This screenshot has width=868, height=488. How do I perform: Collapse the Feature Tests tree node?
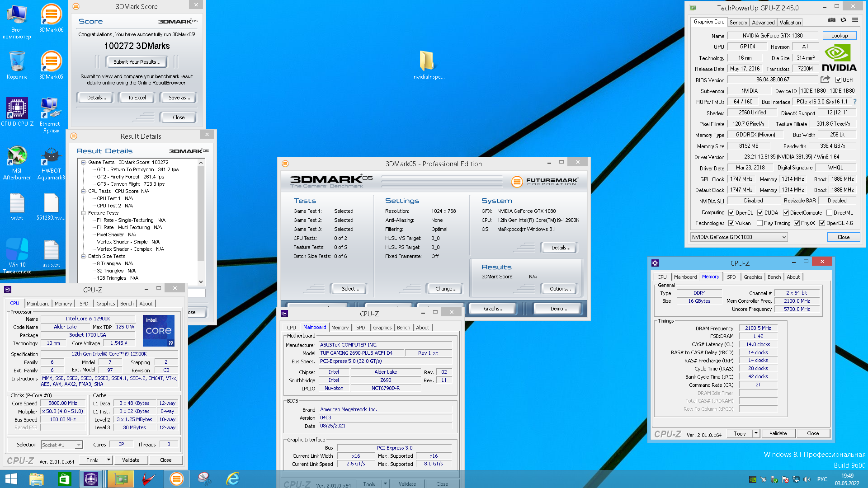click(x=84, y=213)
